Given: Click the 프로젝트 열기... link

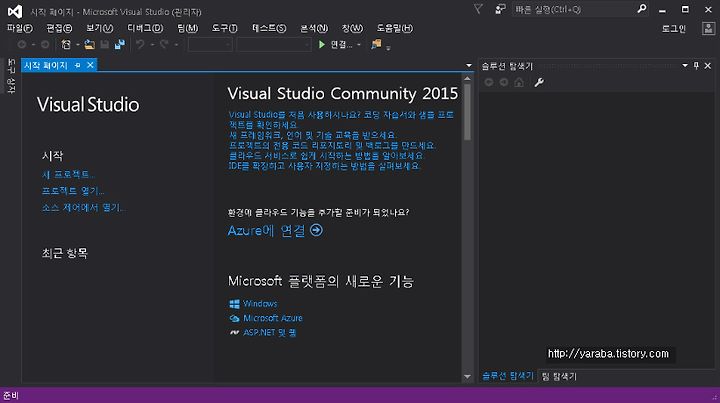Looking at the screenshot, I should pos(73,191).
